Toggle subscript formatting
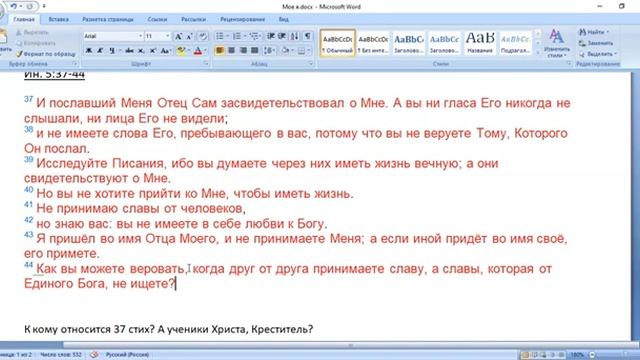This screenshot has width=640, height=360. (141, 51)
